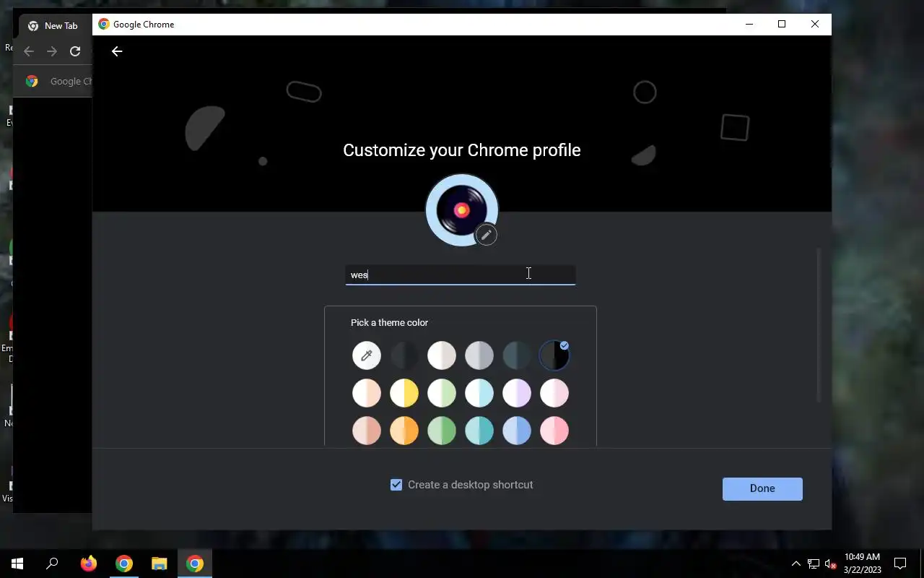The width and height of the screenshot is (924, 578).
Task: Select the vinyl record profile avatar
Action: 462,210
